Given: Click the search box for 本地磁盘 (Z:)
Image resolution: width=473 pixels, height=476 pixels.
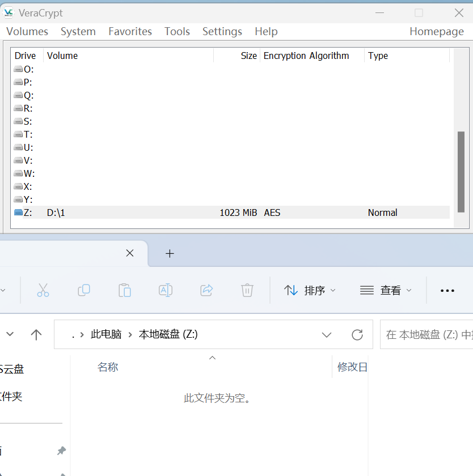Looking at the screenshot, I should click(426, 334).
